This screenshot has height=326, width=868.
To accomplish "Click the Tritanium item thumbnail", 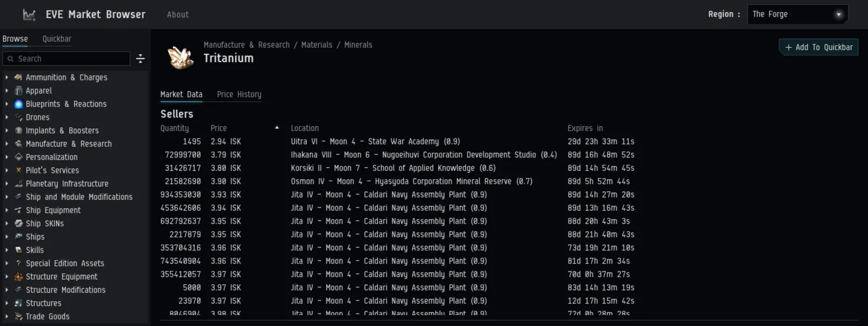I will pos(181,57).
